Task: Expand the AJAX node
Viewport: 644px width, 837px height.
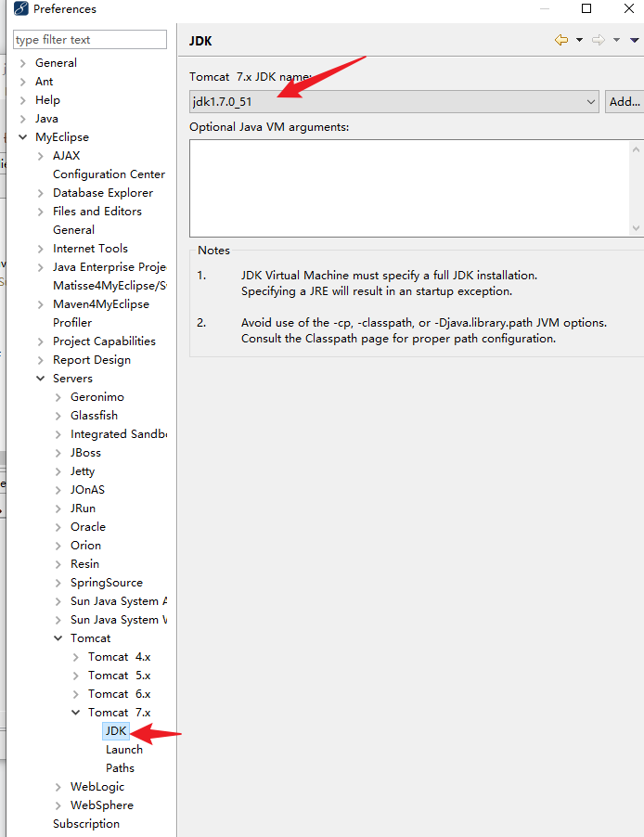Action: 41,156
